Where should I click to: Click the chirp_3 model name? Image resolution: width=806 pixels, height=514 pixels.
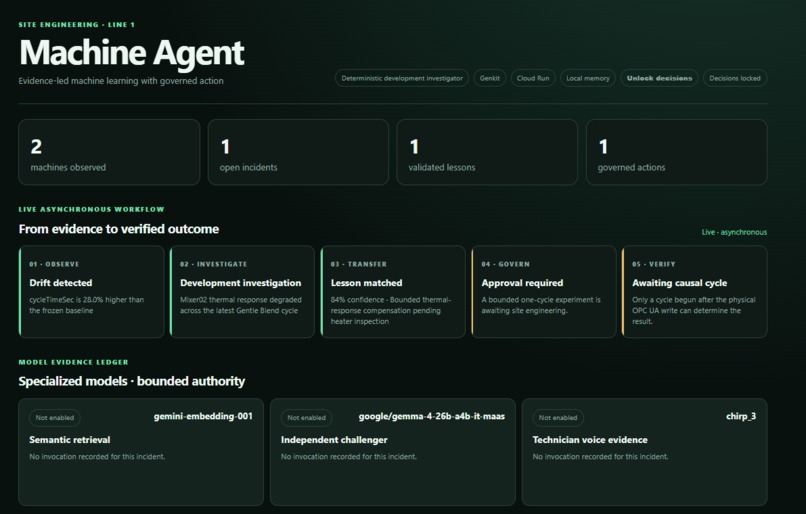click(x=741, y=416)
